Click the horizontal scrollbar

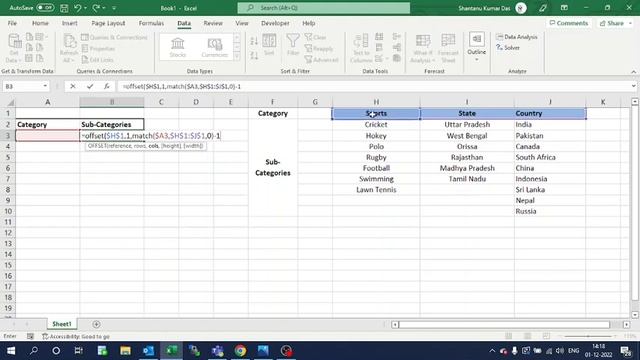pyautogui.click(x=504, y=324)
